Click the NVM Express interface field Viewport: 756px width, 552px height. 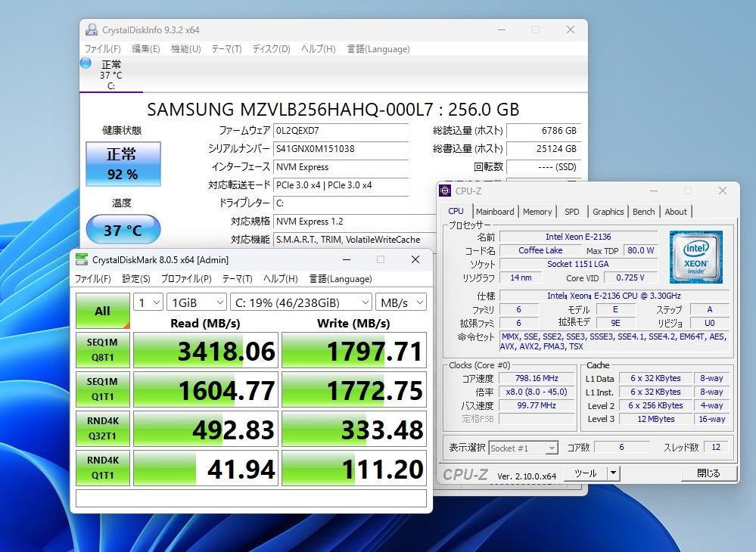pyautogui.click(x=341, y=167)
